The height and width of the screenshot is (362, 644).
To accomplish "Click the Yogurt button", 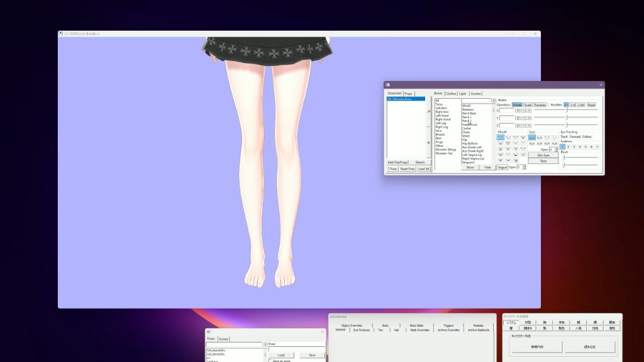I will (502, 167).
